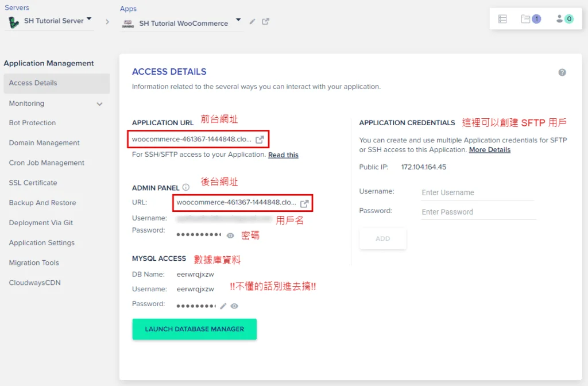The width and height of the screenshot is (588, 386).
Task: Edit MySQL password using the pencil icon
Action: click(x=223, y=306)
